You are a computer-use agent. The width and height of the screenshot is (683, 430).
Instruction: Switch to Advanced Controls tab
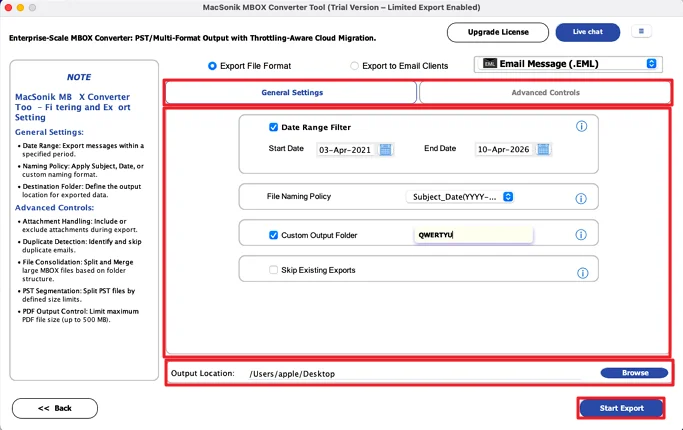click(x=545, y=92)
